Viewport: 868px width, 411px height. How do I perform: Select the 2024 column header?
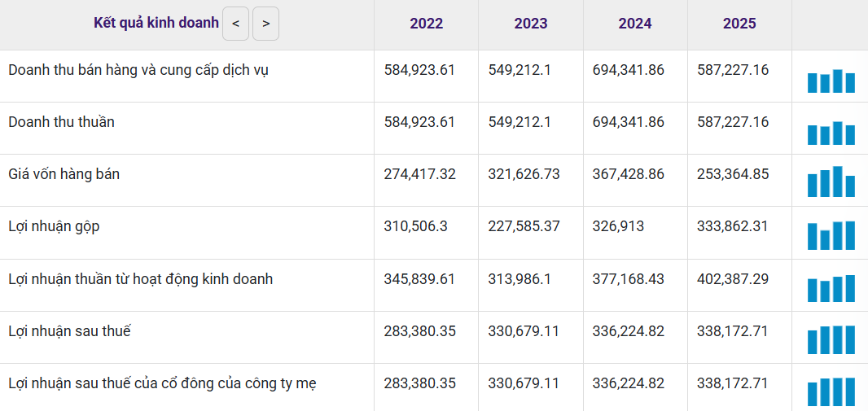coord(635,24)
